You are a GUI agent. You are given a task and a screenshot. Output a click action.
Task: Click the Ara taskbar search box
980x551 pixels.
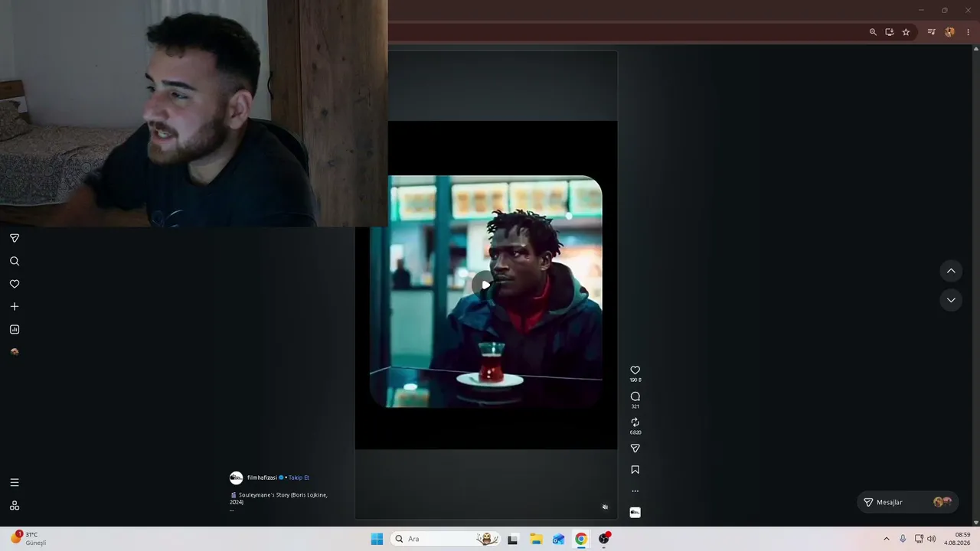point(446,539)
